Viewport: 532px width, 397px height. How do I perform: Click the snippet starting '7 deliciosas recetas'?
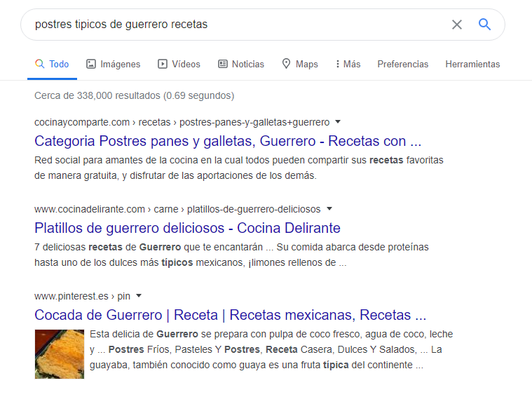tap(231, 255)
